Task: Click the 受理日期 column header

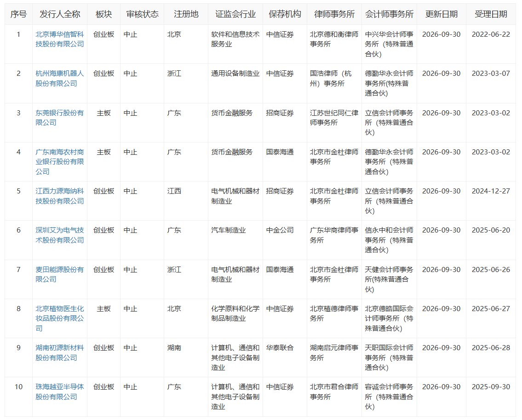Action: coord(491,14)
